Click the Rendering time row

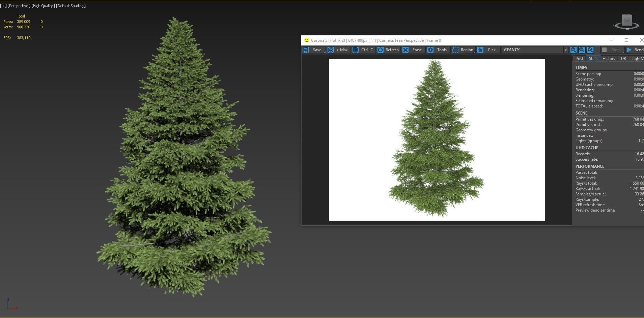click(x=610, y=90)
